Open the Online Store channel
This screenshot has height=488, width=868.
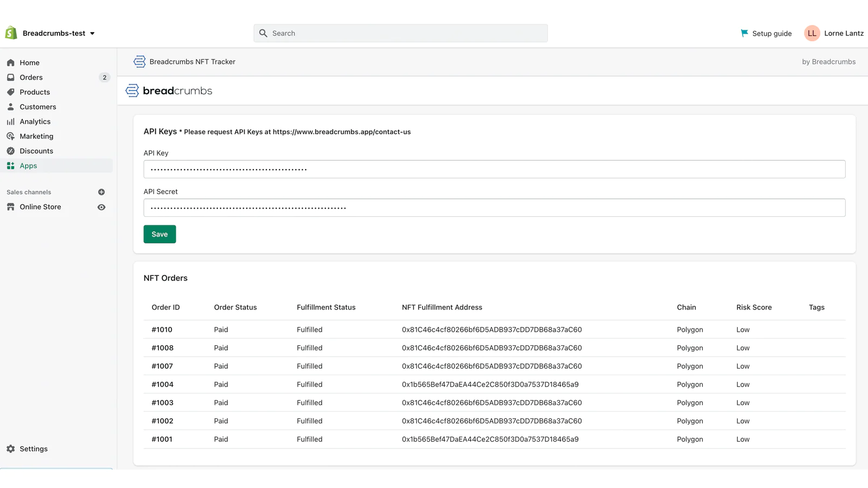coord(40,207)
